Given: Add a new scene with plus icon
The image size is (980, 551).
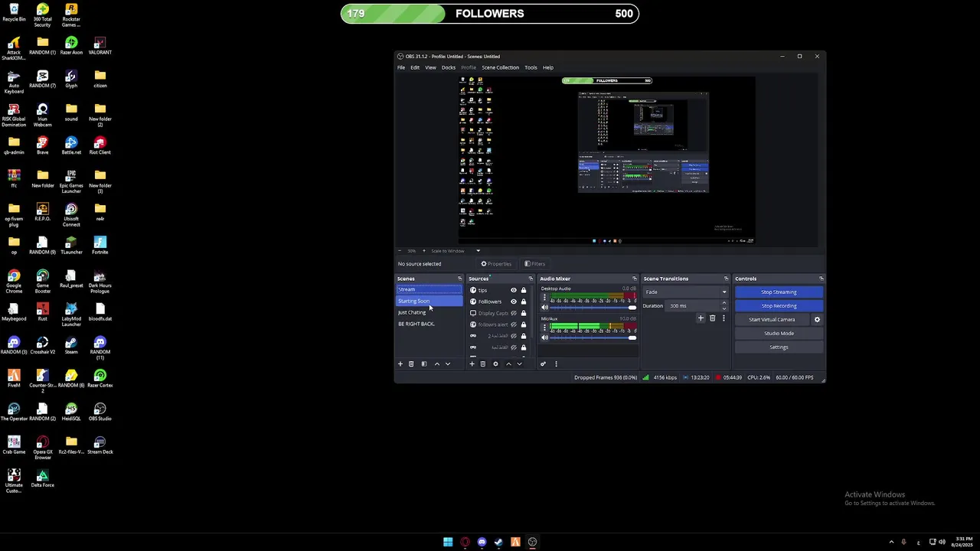Looking at the screenshot, I should [x=400, y=364].
